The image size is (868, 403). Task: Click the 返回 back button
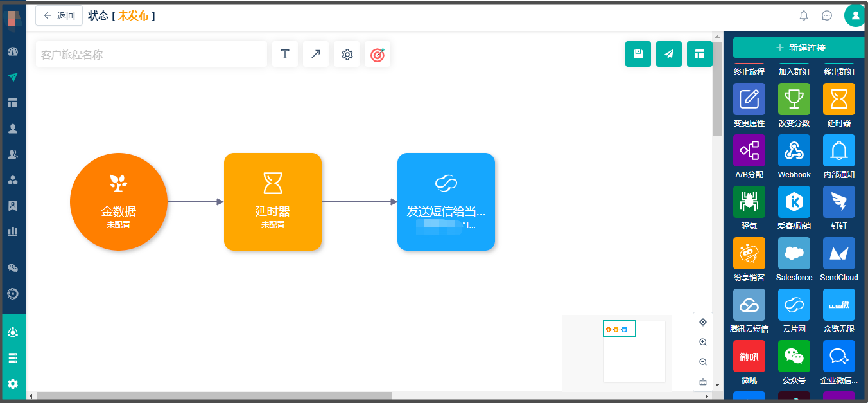click(x=59, y=15)
